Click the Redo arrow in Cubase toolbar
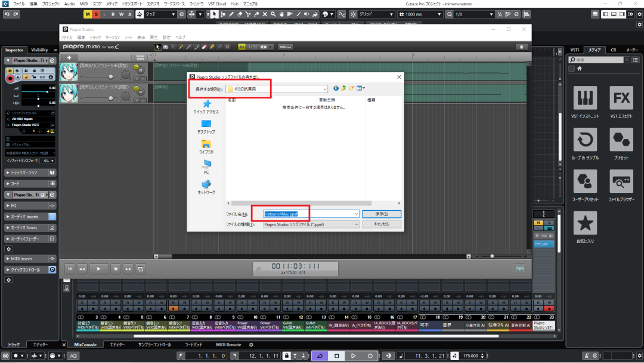 pos(16,14)
